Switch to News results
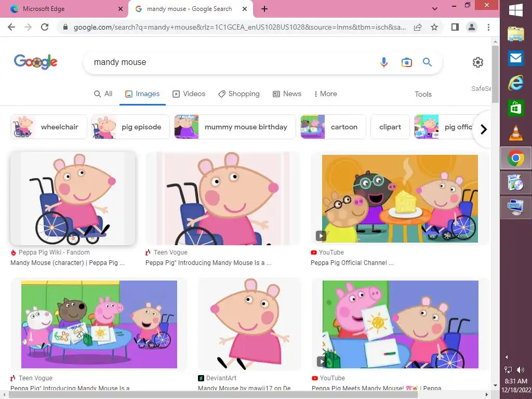 287,94
